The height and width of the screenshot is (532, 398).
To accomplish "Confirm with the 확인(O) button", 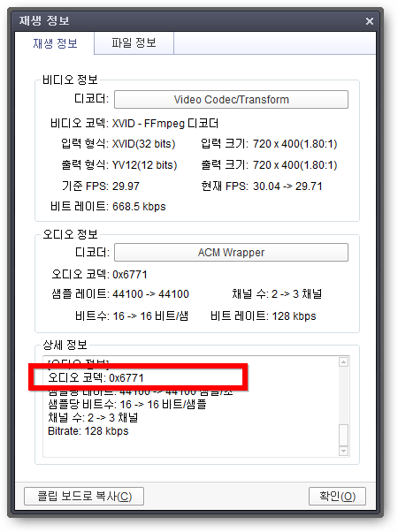I will 337,497.
